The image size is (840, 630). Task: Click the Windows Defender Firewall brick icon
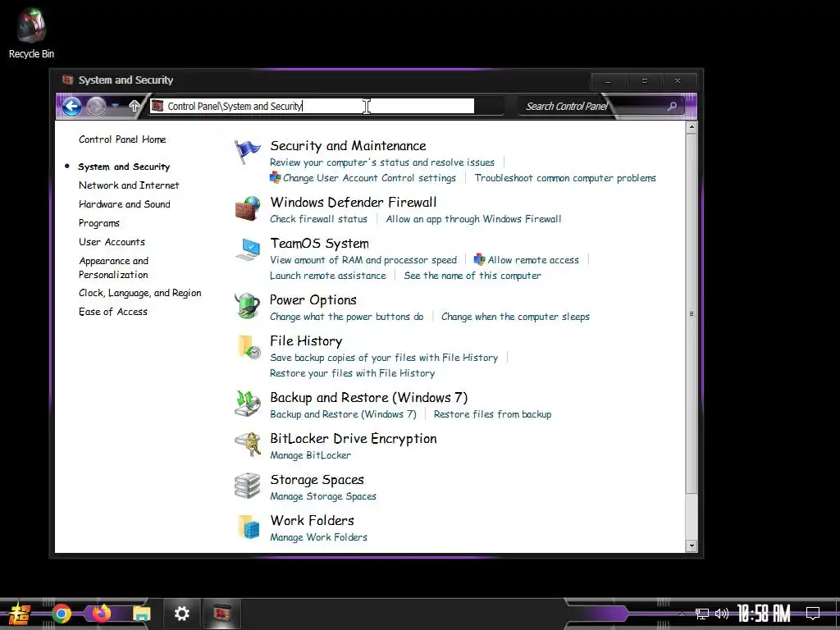pos(247,208)
